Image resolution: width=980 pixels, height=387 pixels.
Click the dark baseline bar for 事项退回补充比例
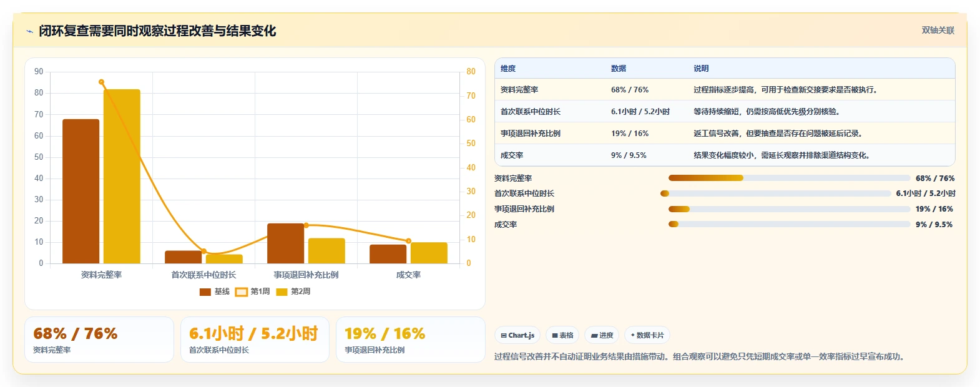[285, 243]
